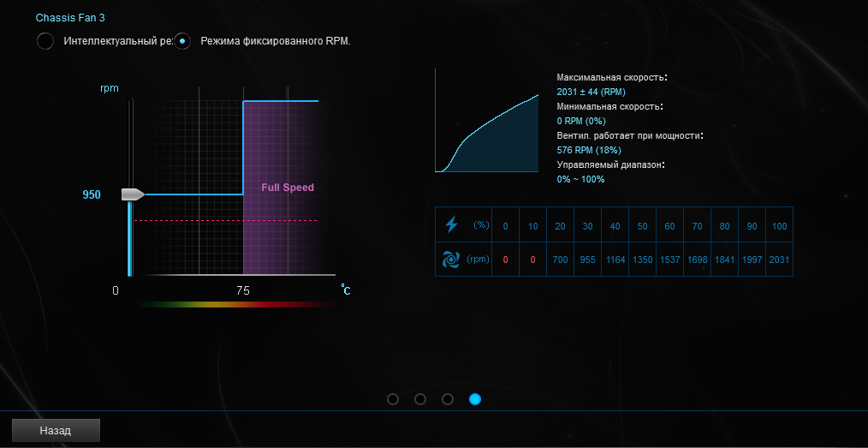Viewport: 868px width, 448px height.
Task: Go to the second page indicator dot
Action: pyautogui.click(x=420, y=399)
